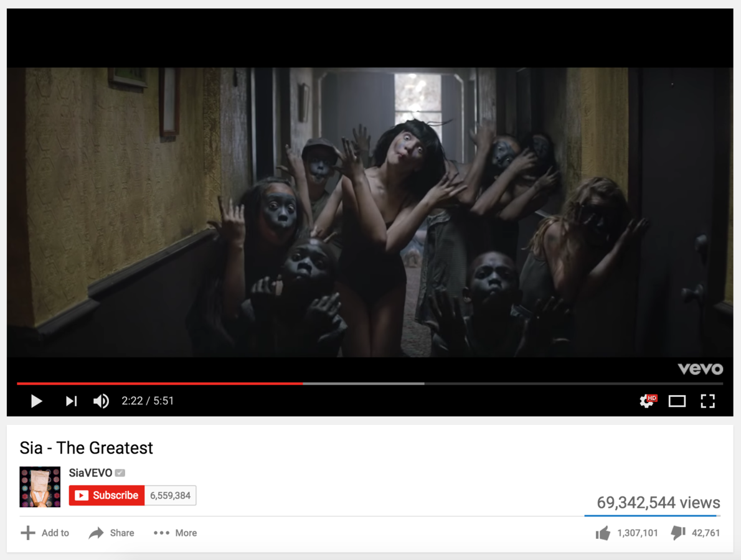This screenshot has width=741, height=560.
Task: Play the paused video
Action: coord(36,401)
